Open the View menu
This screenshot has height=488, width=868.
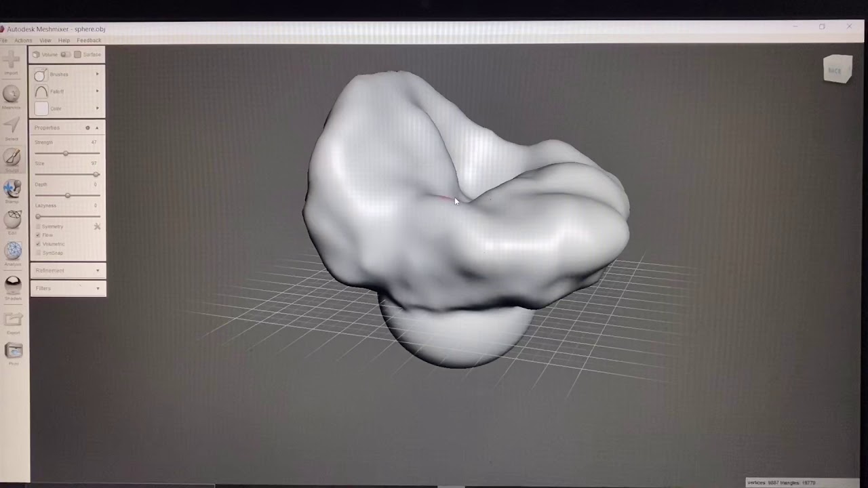pos(45,41)
